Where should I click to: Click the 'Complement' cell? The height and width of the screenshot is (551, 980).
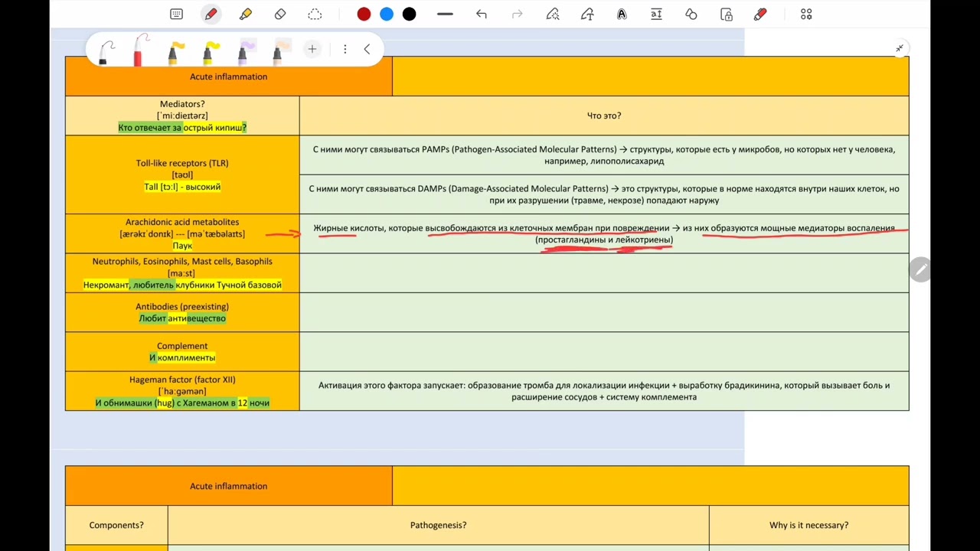(182, 351)
